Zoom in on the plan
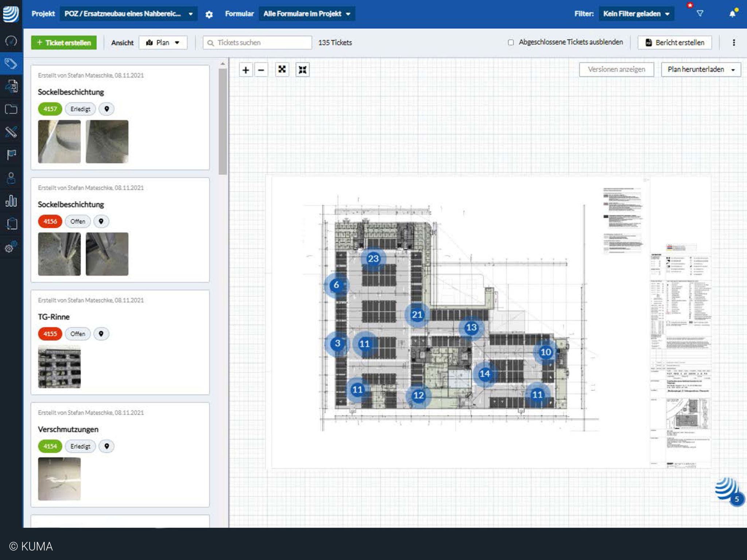 tap(245, 70)
